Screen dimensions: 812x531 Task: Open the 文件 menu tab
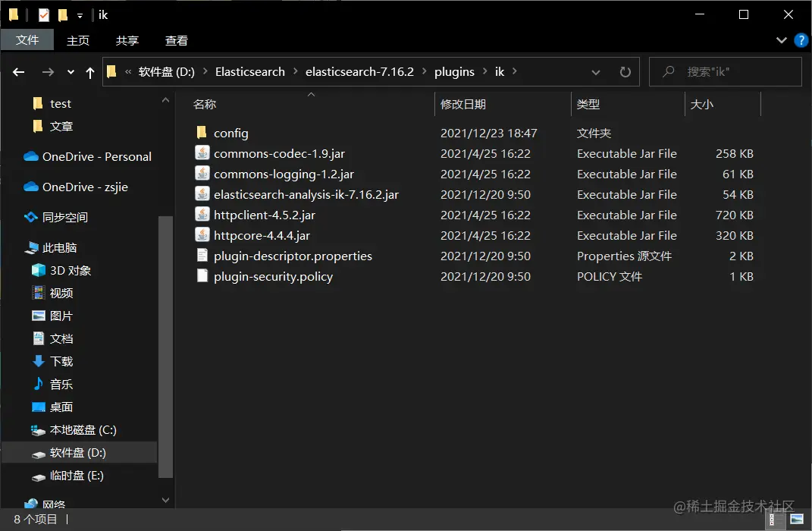tap(27, 40)
